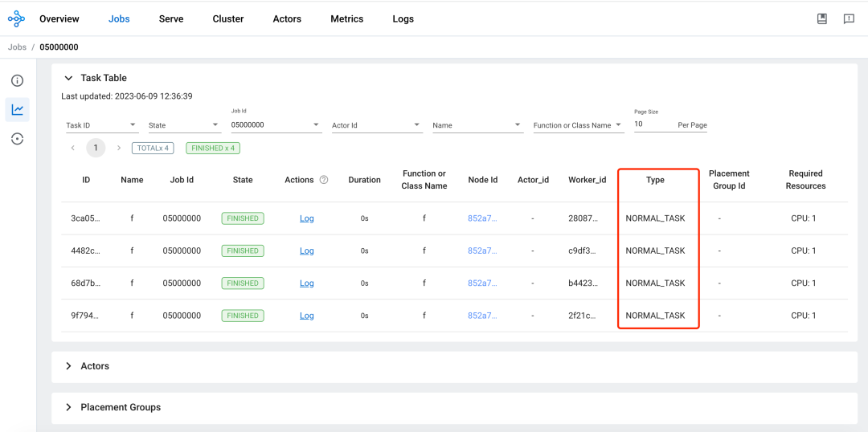The width and height of the screenshot is (868, 432).
Task: Click the Actions help question icon
Action: [x=324, y=180]
